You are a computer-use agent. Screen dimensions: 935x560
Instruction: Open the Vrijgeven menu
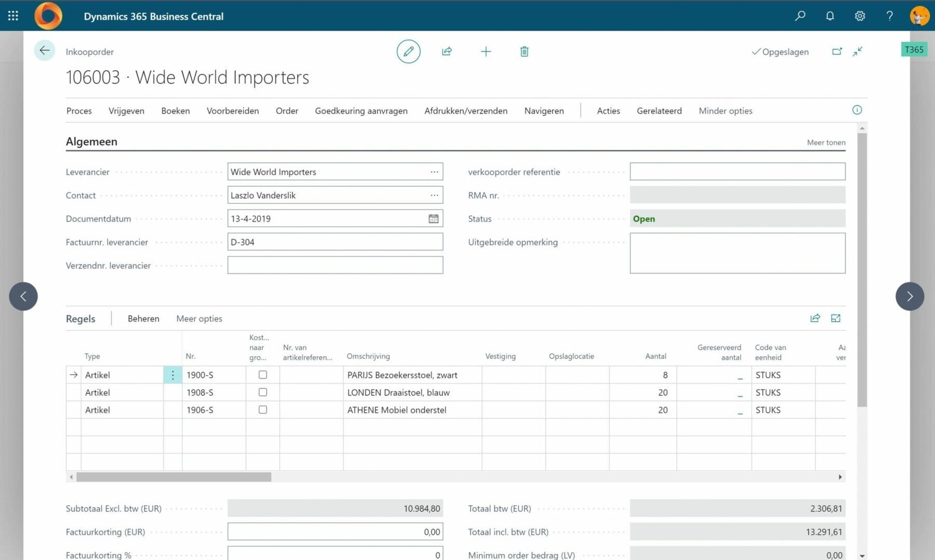[126, 111]
